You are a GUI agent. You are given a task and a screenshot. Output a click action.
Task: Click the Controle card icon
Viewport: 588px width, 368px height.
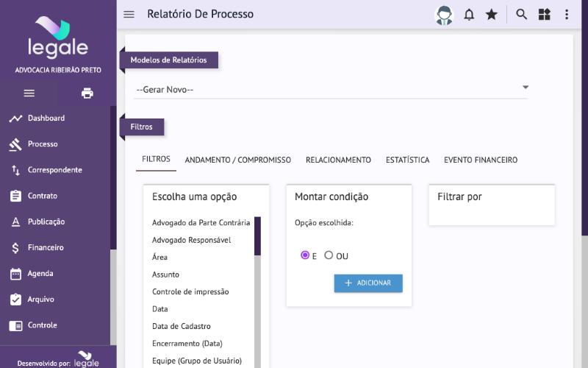click(x=15, y=325)
